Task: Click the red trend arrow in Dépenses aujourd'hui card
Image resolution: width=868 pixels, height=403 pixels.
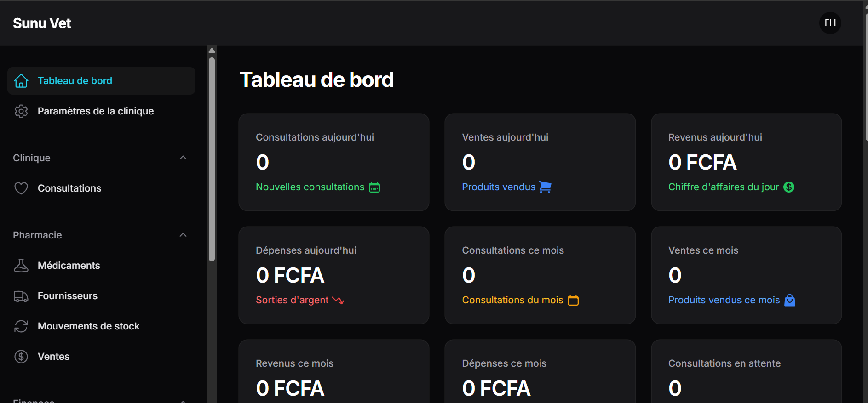Action: [x=337, y=300]
